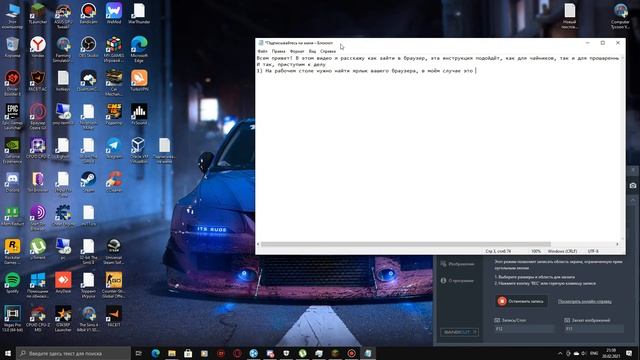This screenshot has width=640, height=360.
Task: Click the Notepad scroll-left arrow
Action: tap(258, 244)
